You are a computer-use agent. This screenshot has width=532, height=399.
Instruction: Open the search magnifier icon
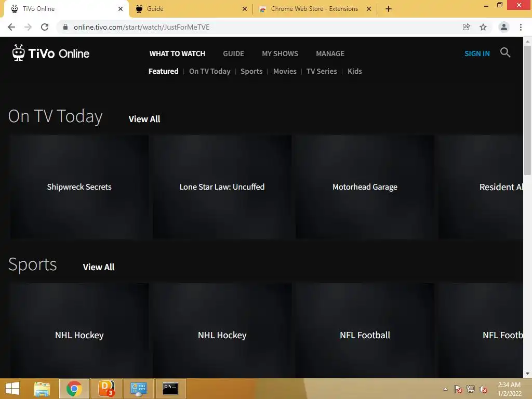click(x=505, y=52)
